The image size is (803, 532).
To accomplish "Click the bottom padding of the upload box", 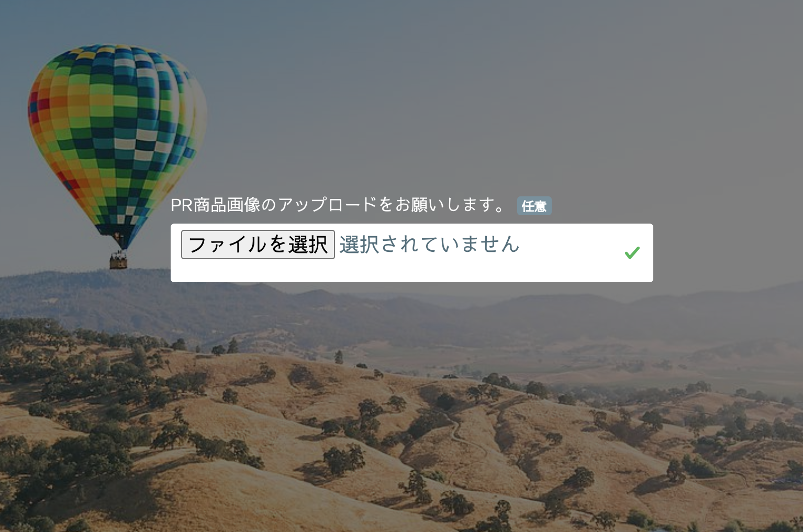I will (411, 271).
